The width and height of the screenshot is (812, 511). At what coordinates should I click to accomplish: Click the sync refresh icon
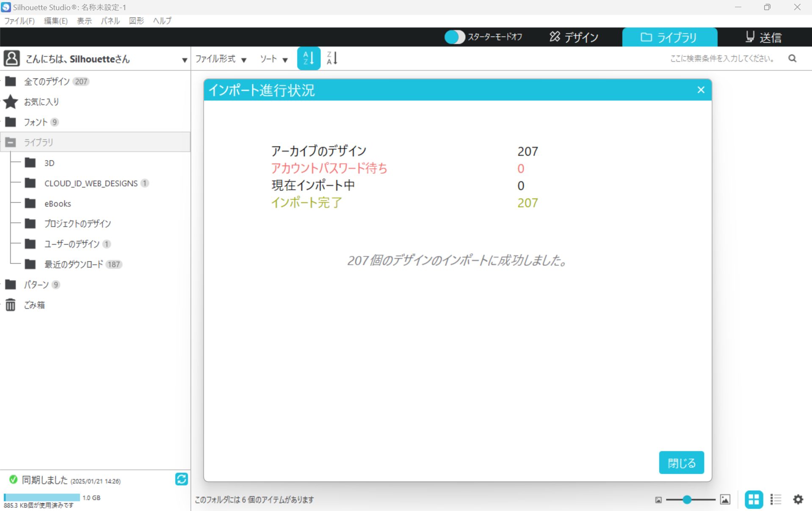(182, 479)
